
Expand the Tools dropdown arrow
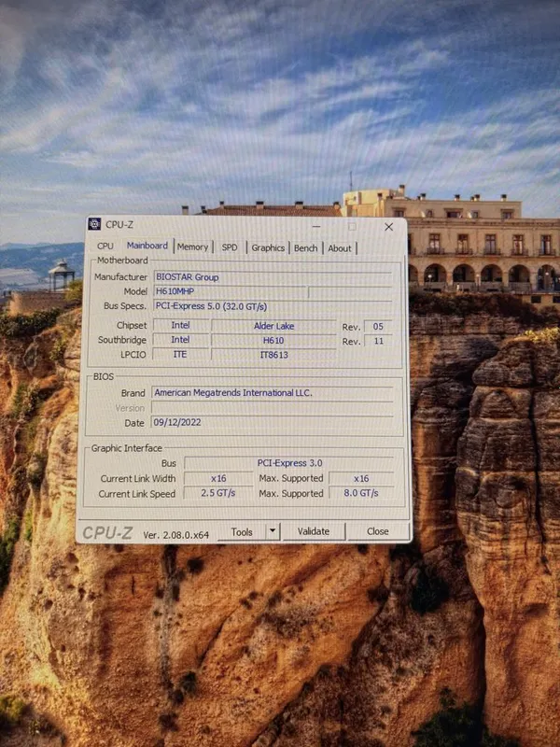click(x=273, y=531)
